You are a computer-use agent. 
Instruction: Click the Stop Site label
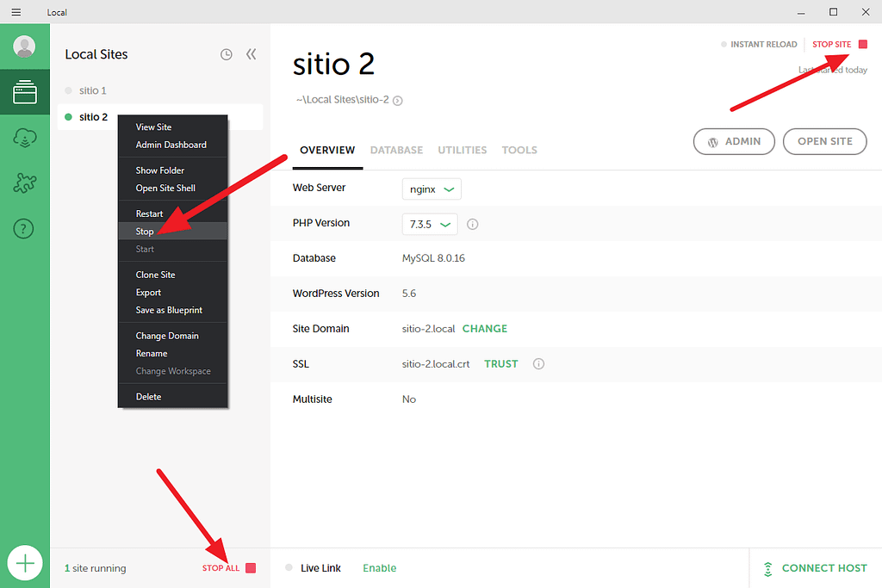click(x=831, y=45)
